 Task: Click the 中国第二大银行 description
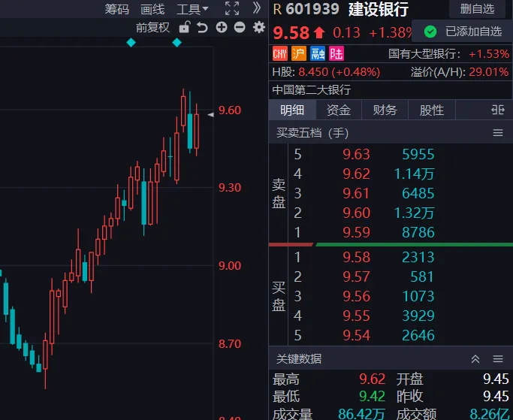(312, 89)
